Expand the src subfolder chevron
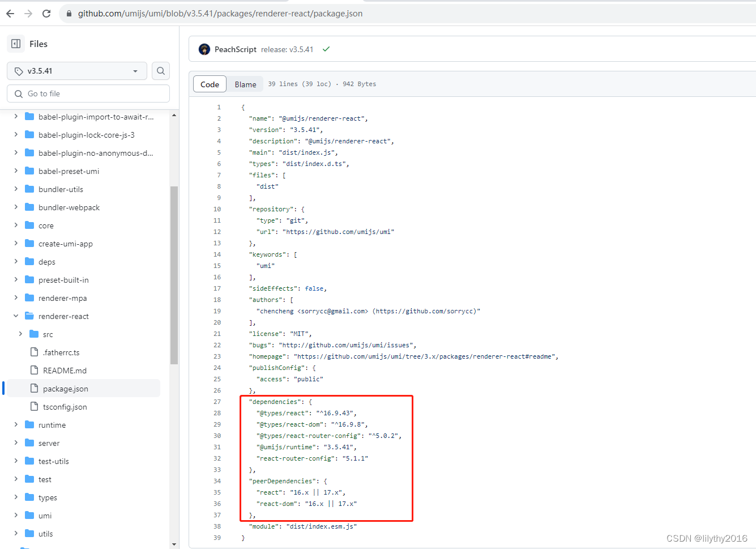 (x=20, y=334)
